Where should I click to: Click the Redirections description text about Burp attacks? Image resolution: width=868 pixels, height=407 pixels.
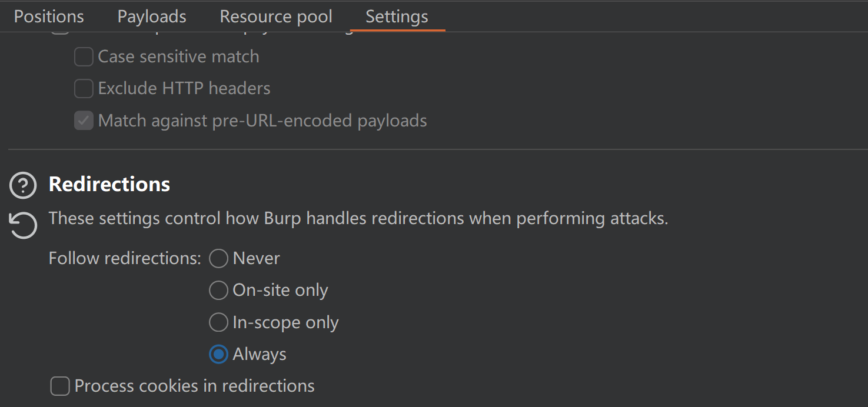(358, 219)
